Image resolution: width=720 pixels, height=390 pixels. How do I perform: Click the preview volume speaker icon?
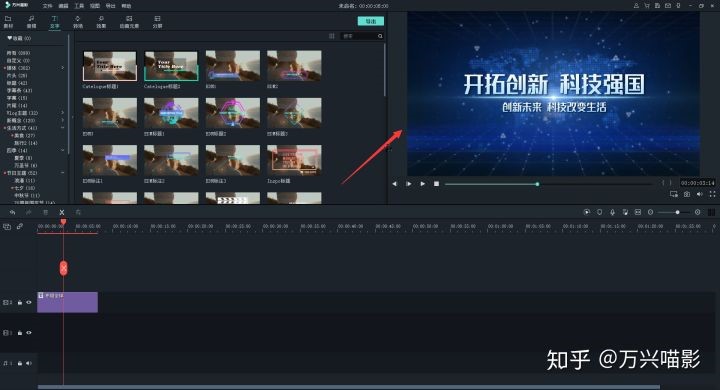click(699, 194)
